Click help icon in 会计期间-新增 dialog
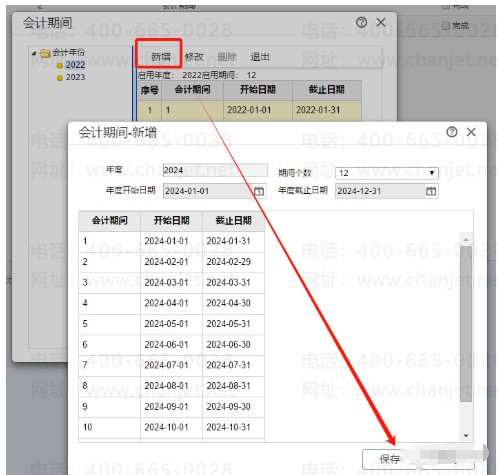The image size is (498, 475). (452, 132)
